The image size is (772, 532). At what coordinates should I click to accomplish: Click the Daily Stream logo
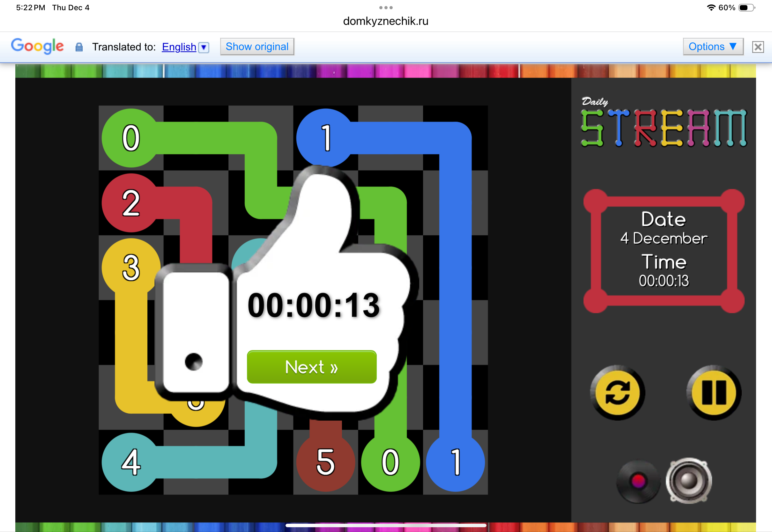point(663,123)
